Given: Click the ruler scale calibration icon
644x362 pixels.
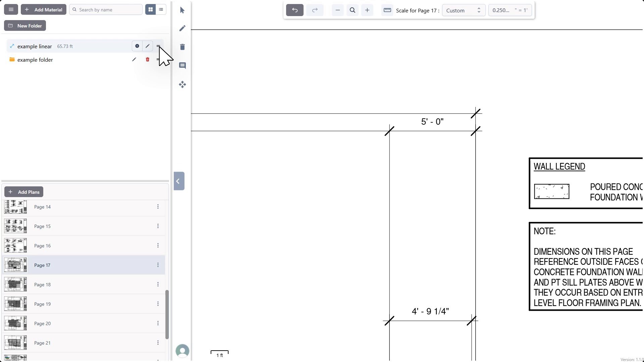Looking at the screenshot, I should point(387,10).
